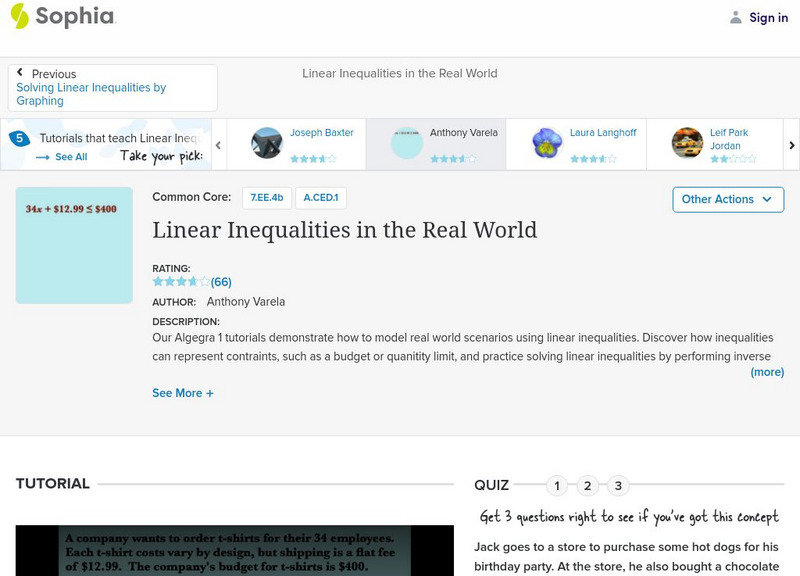Go to quiz question 2
The width and height of the screenshot is (800, 576).
588,486
